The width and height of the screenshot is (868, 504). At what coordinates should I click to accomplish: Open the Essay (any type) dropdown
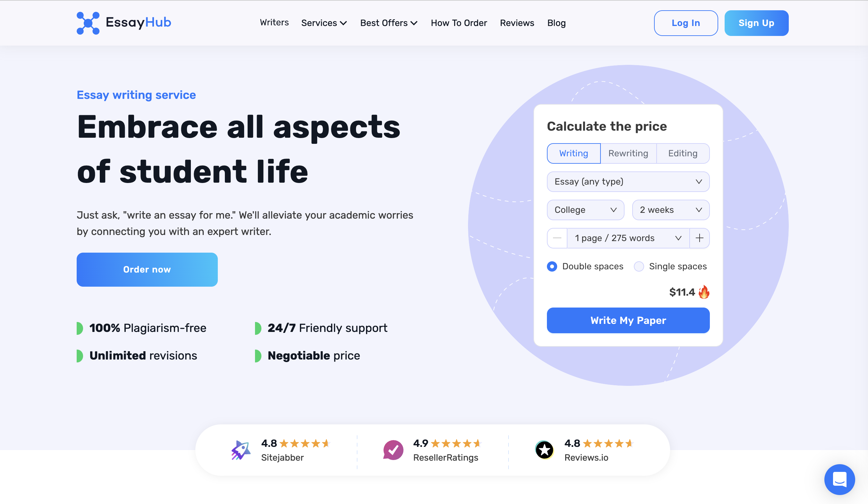pyautogui.click(x=628, y=182)
